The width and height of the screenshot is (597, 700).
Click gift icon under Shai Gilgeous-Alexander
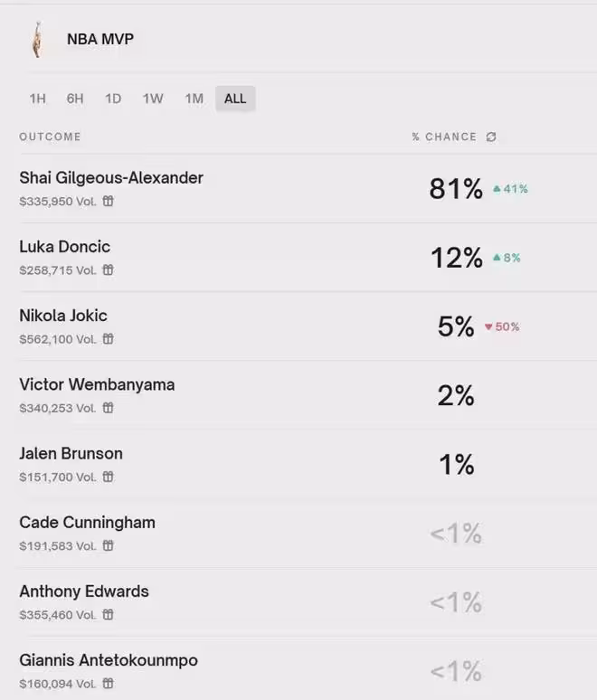click(109, 202)
